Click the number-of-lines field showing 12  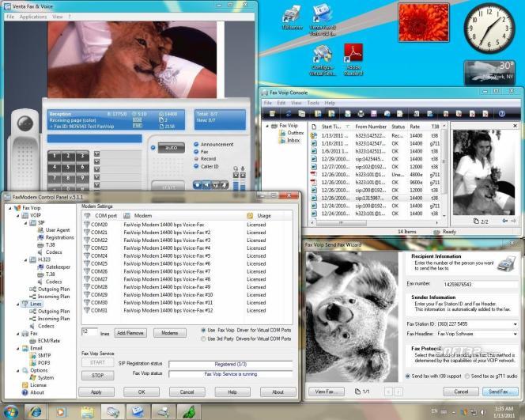[x=89, y=331]
